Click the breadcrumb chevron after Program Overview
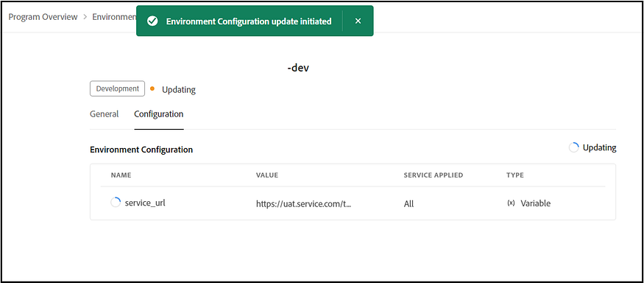Image resolution: width=644 pixels, height=283 pixels. [85, 17]
